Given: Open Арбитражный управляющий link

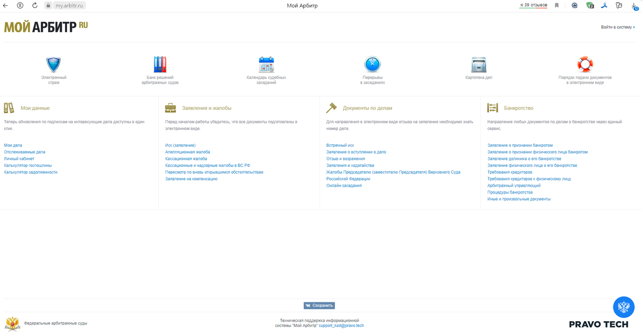Looking at the screenshot, I should (x=514, y=185).
